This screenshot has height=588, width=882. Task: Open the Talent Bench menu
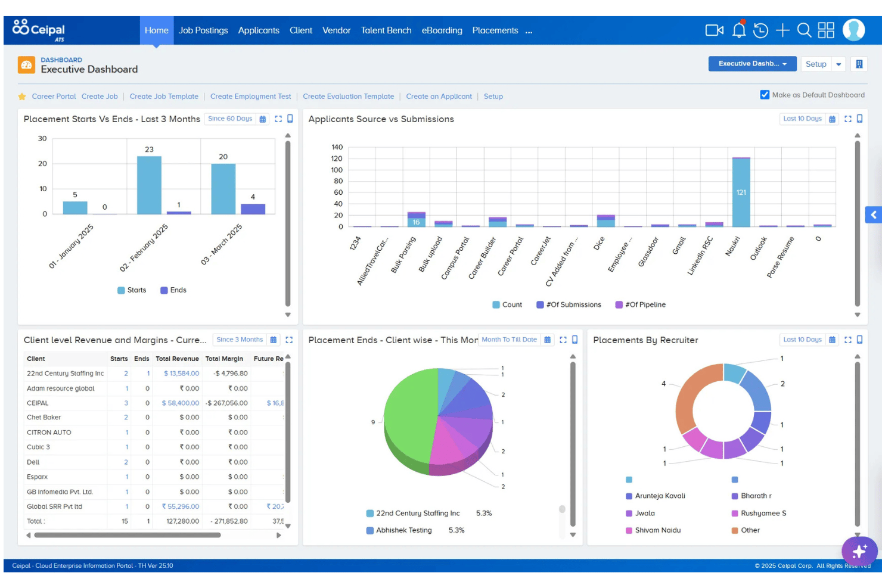(x=386, y=30)
